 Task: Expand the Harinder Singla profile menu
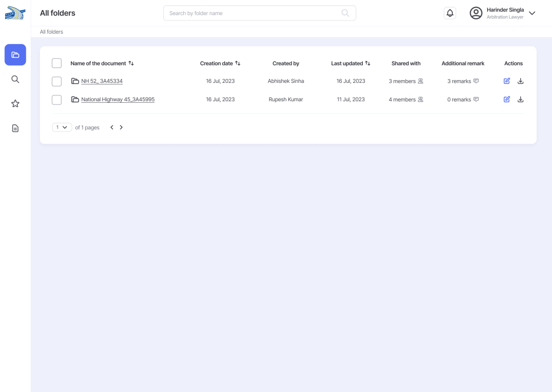[532, 13]
